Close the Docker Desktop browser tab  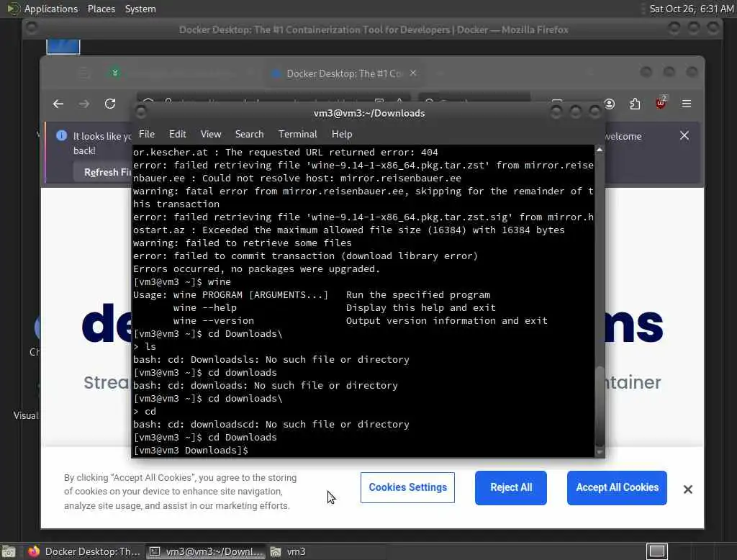pos(413,73)
